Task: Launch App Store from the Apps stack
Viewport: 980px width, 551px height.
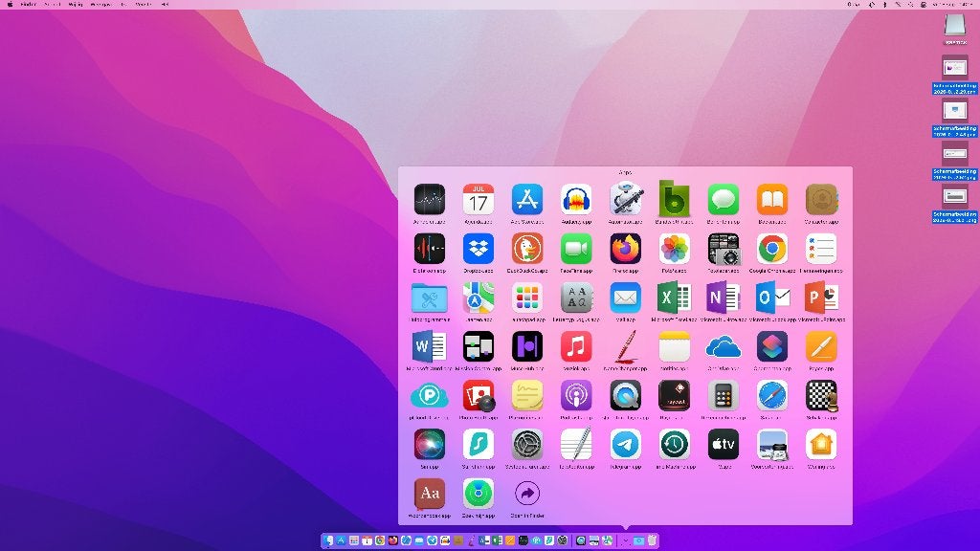Action: click(527, 200)
